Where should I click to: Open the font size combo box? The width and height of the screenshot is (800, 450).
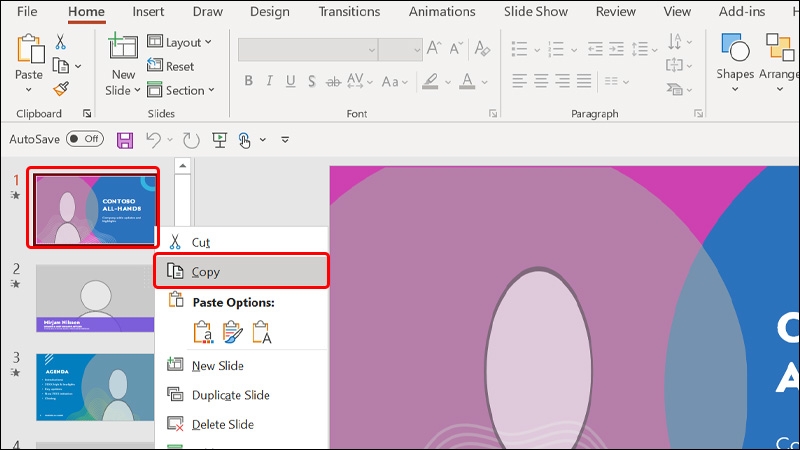pyautogui.click(x=400, y=49)
